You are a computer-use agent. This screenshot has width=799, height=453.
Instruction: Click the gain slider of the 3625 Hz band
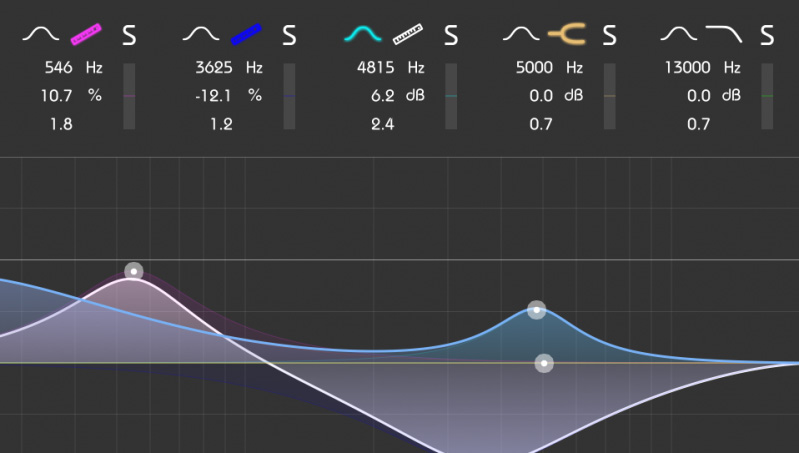(x=289, y=96)
